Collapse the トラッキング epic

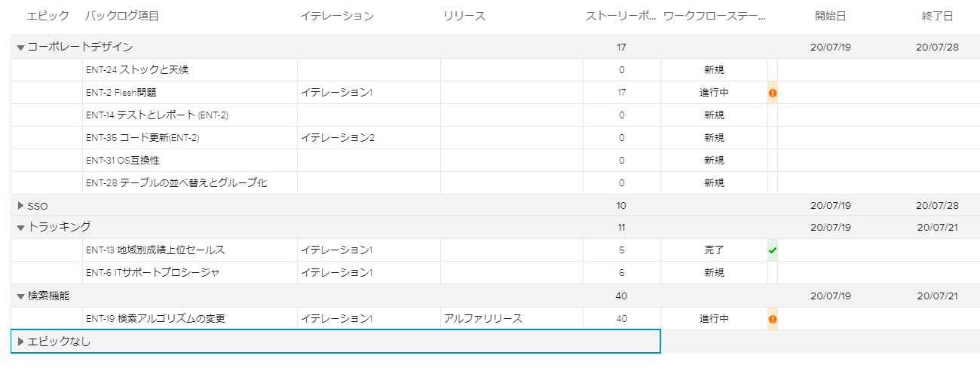pos(20,227)
